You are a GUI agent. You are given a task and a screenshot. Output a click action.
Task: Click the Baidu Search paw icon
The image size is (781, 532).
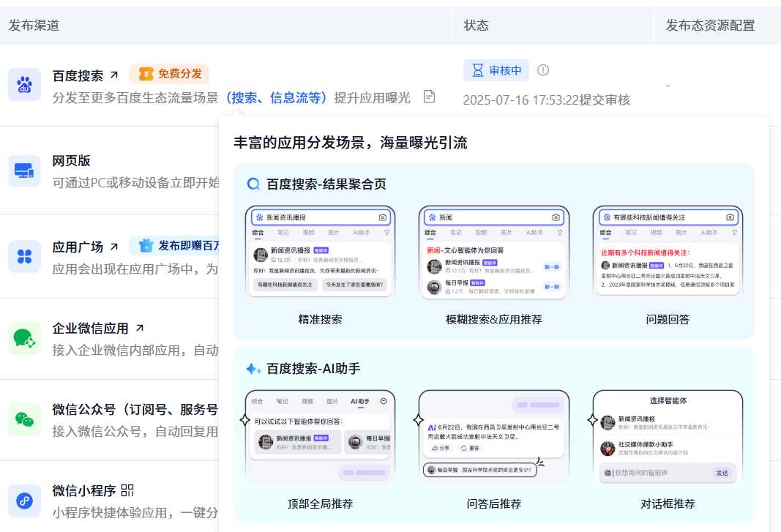coord(24,84)
